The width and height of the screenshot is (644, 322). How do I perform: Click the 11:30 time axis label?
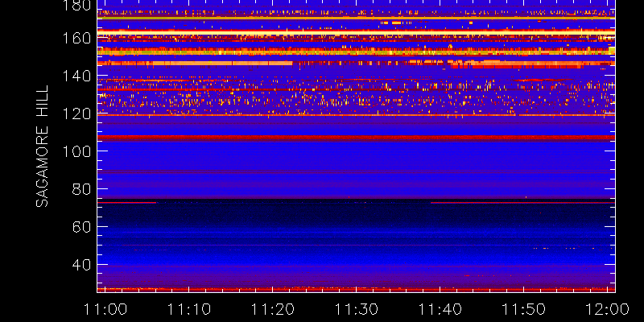(356, 309)
